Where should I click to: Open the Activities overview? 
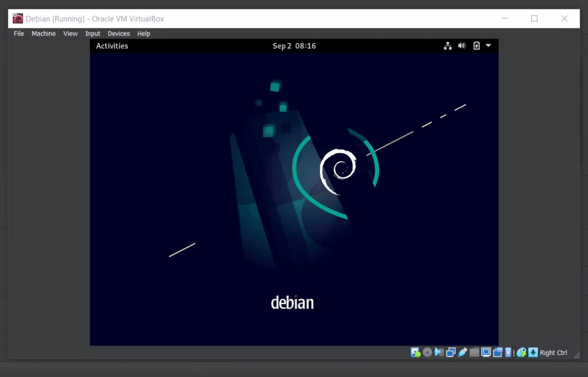pyautogui.click(x=112, y=45)
